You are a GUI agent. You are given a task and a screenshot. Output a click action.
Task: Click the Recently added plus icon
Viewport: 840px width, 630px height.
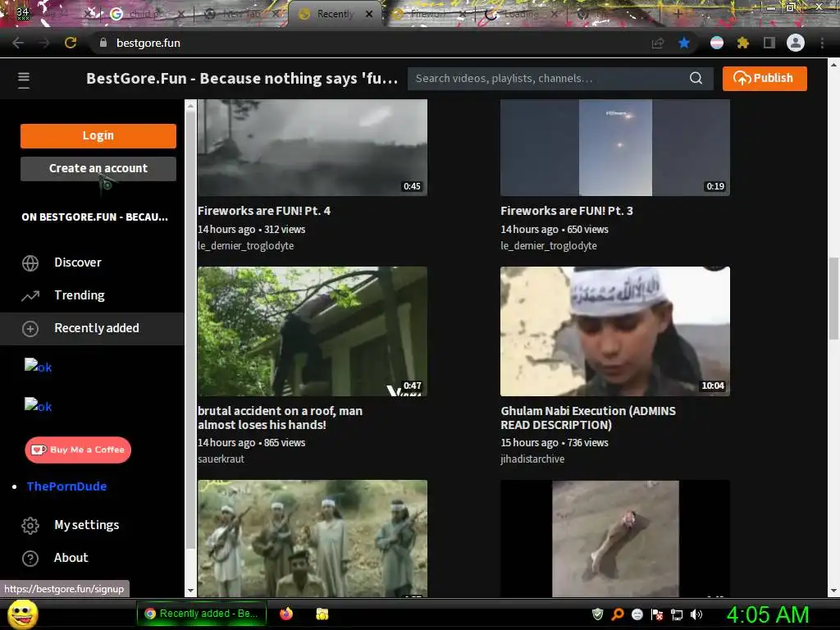pos(30,328)
